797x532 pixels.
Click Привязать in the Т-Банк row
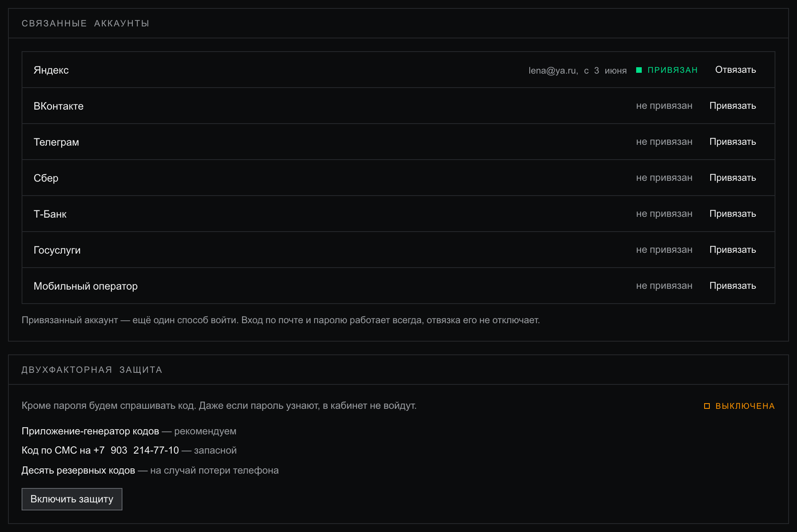(733, 214)
